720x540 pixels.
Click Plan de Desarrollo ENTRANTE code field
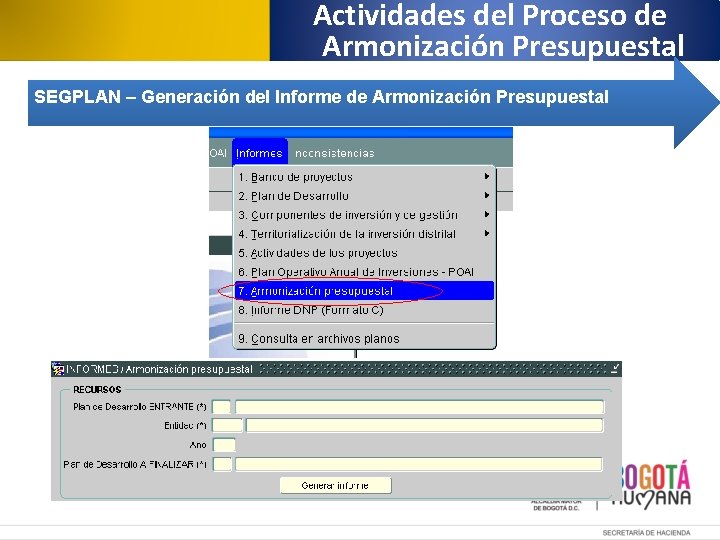(222, 407)
